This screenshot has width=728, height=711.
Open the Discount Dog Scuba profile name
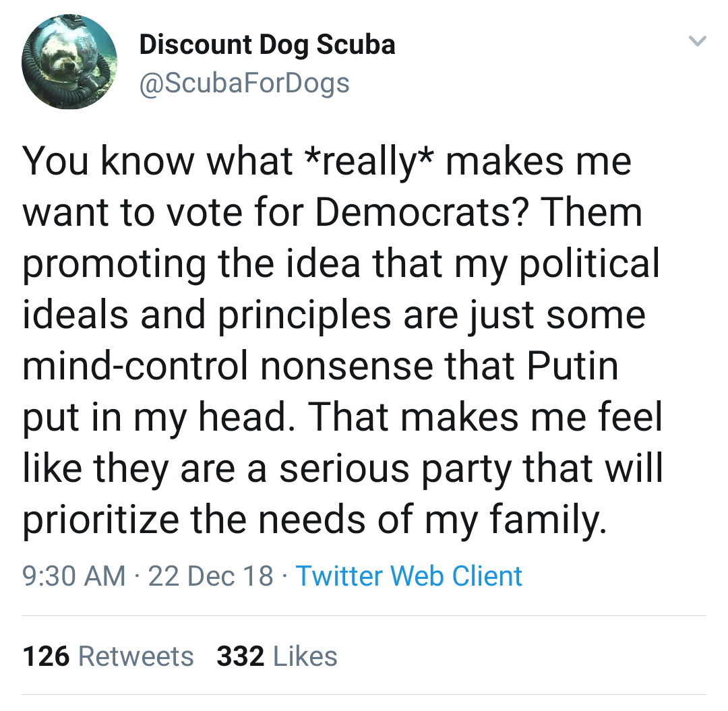[267, 45]
